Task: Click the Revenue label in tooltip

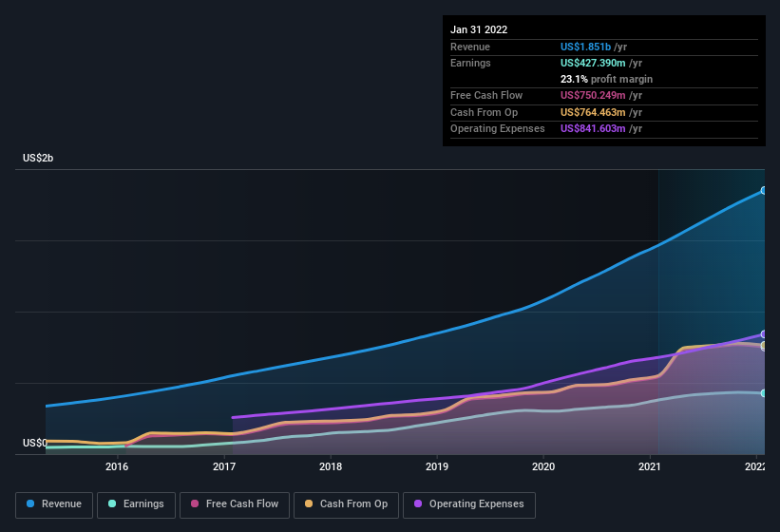Action: pyautogui.click(x=470, y=47)
